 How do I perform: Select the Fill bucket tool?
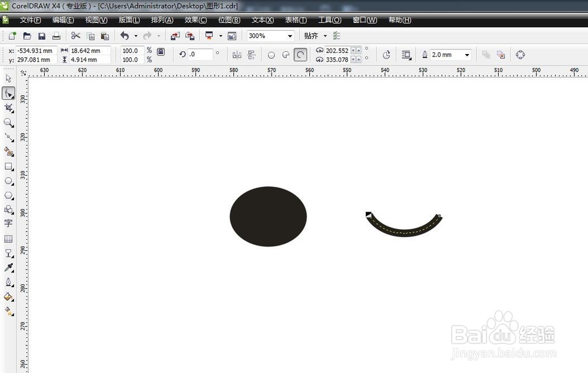(x=9, y=297)
